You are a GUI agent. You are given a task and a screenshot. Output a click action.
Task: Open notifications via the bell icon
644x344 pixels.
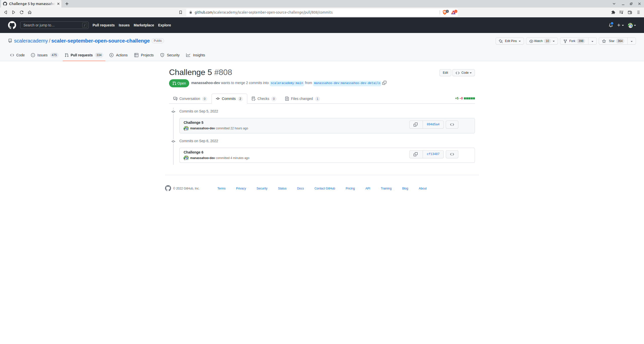pos(611,25)
